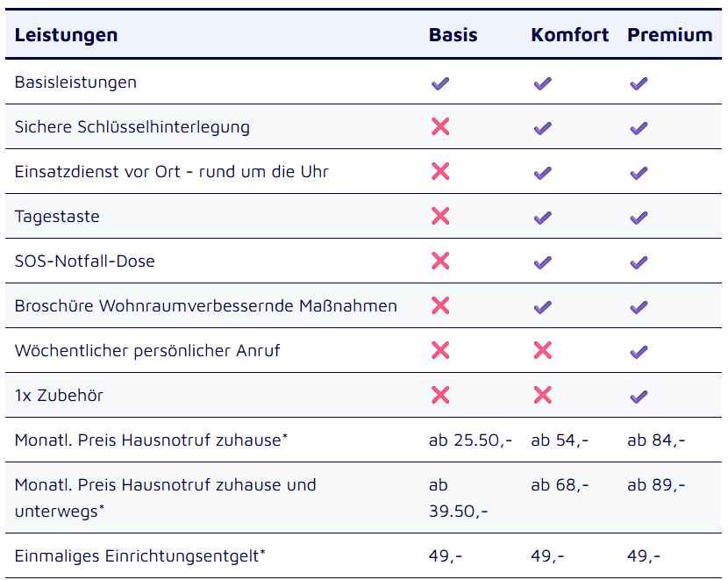Click the Komfort checkmark for Tagestaste
This screenshot has width=728, height=580.
pos(543,217)
